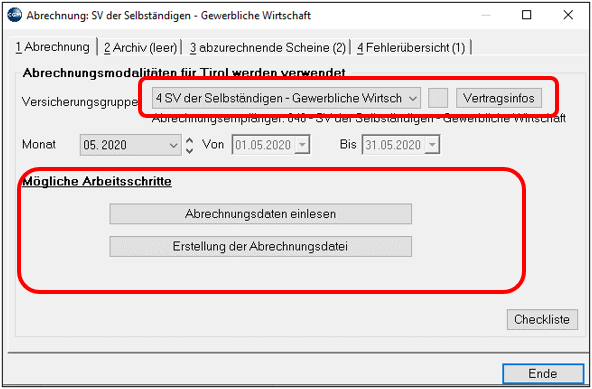Click Abrechnungsdaten einlesen button
The height and width of the screenshot is (389, 592).
click(261, 214)
